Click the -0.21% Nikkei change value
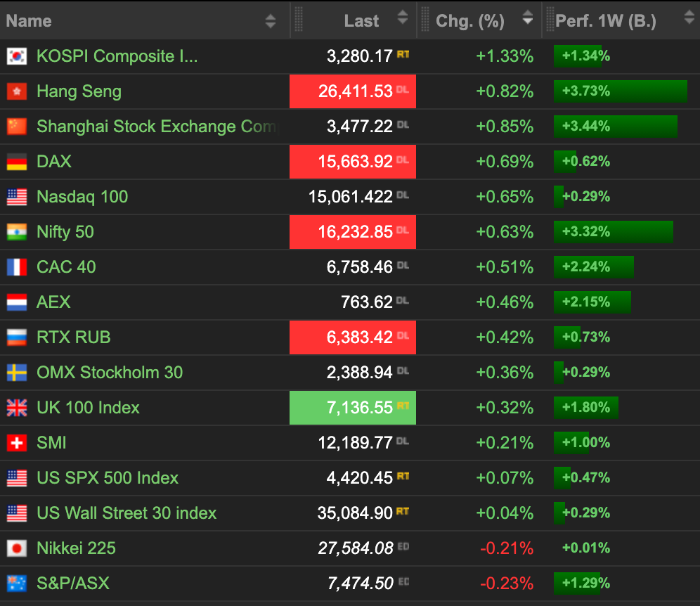 (x=507, y=548)
